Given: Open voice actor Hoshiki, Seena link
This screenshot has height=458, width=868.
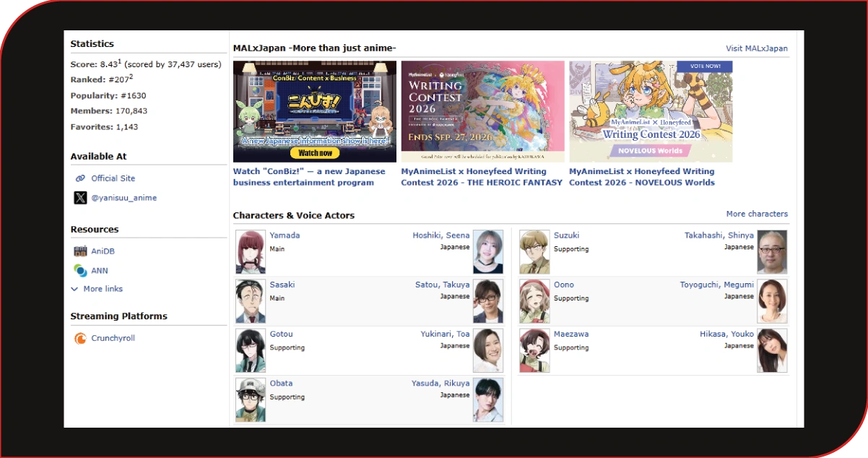Looking at the screenshot, I should click(441, 236).
